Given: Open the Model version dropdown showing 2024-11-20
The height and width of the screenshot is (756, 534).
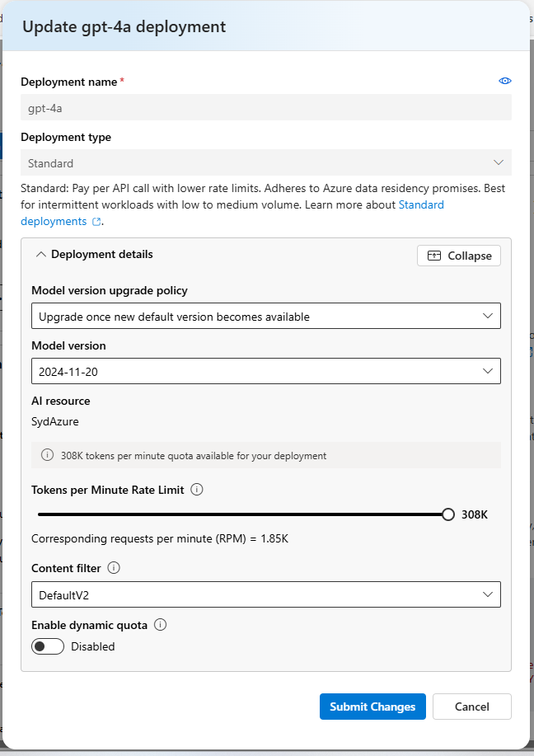Looking at the screenshot, I should [x=265, y=371].
